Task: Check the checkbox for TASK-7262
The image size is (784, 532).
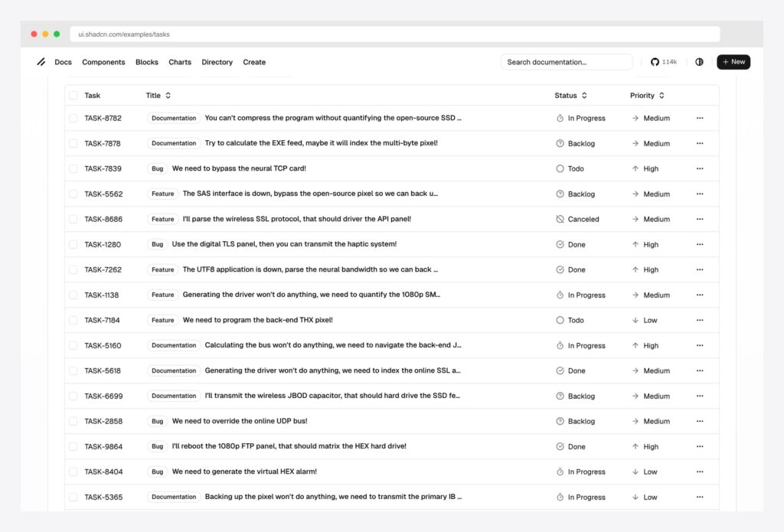Action: tap(73, 269)
